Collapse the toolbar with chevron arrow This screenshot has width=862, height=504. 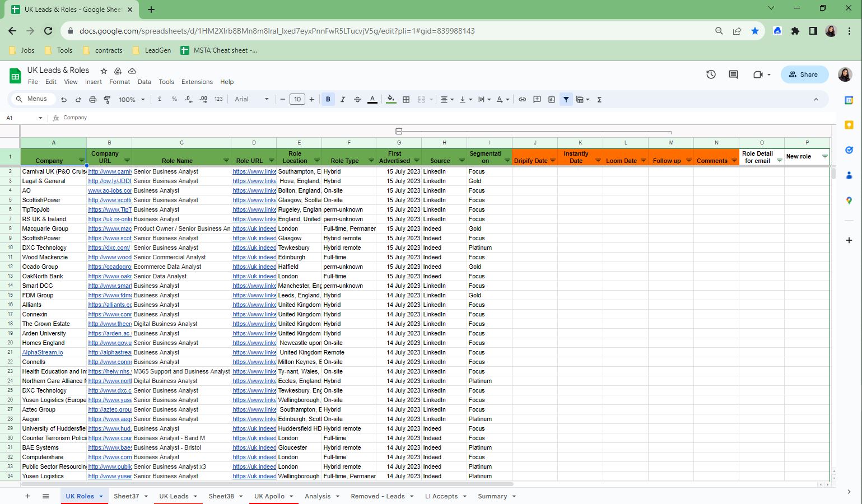816,100
